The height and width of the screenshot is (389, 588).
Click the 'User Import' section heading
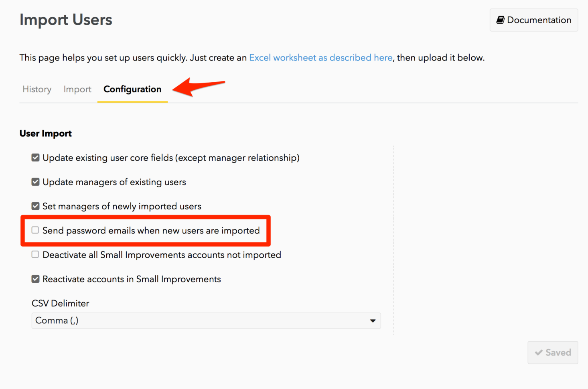(46, 134)
